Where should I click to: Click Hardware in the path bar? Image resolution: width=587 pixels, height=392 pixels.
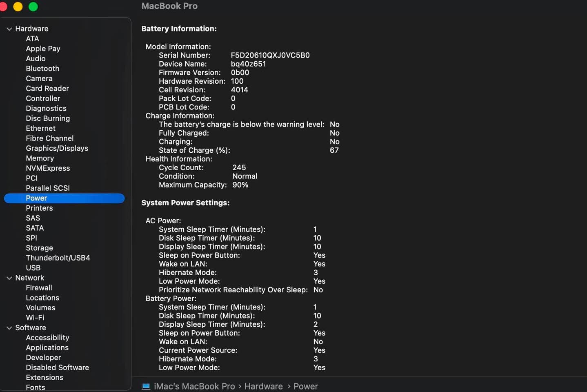[263, 386]
